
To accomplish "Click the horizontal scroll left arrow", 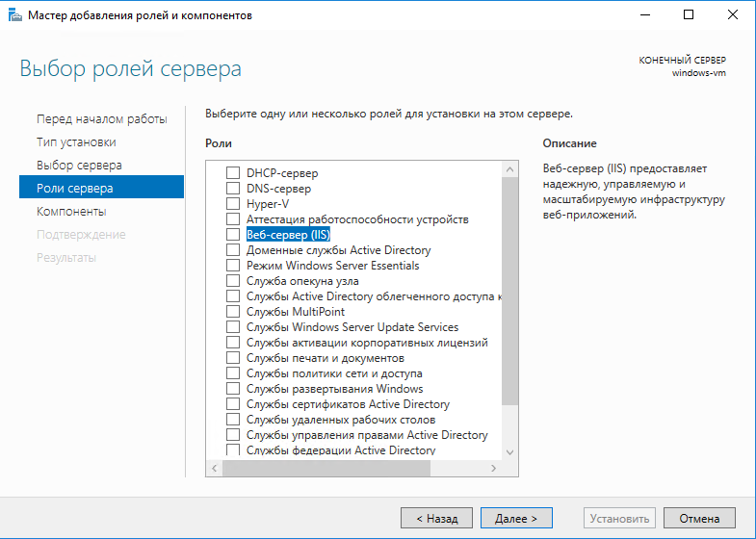I will point(214,468).
